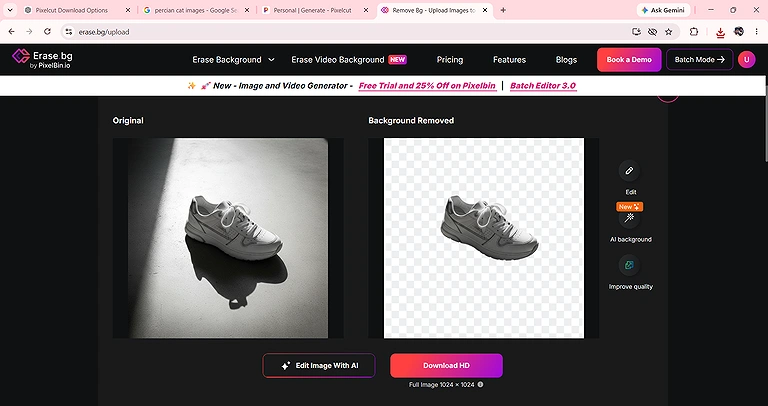Open the browser extensions puzzle icon
This screenshot has height=406, width=768.
click(694, 31)
